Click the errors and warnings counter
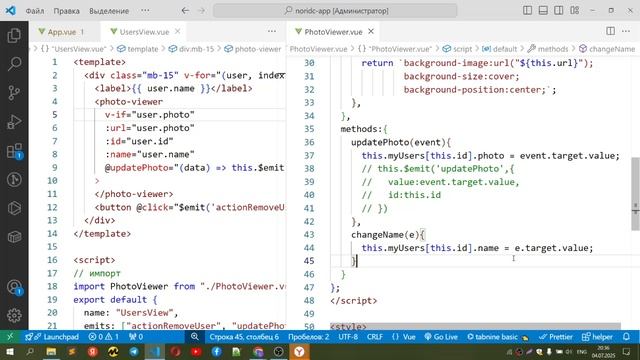Viewport: 640px width, 360px height. point(103,337)
